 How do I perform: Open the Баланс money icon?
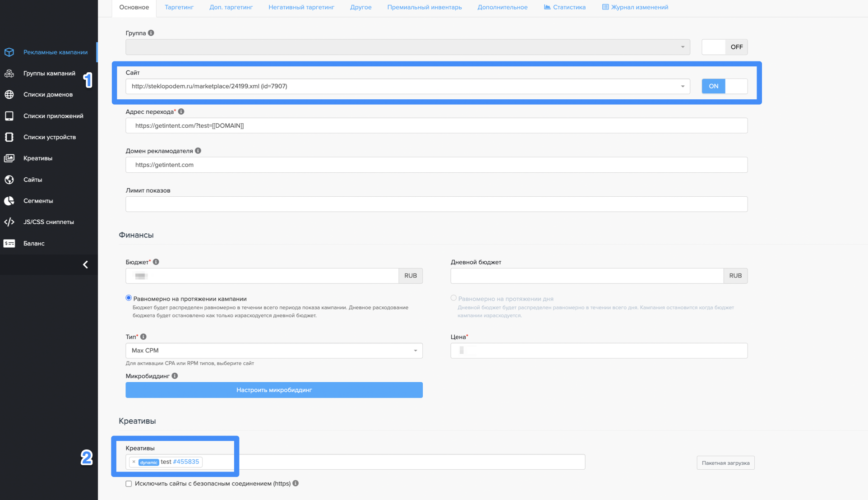click(9, 243)
